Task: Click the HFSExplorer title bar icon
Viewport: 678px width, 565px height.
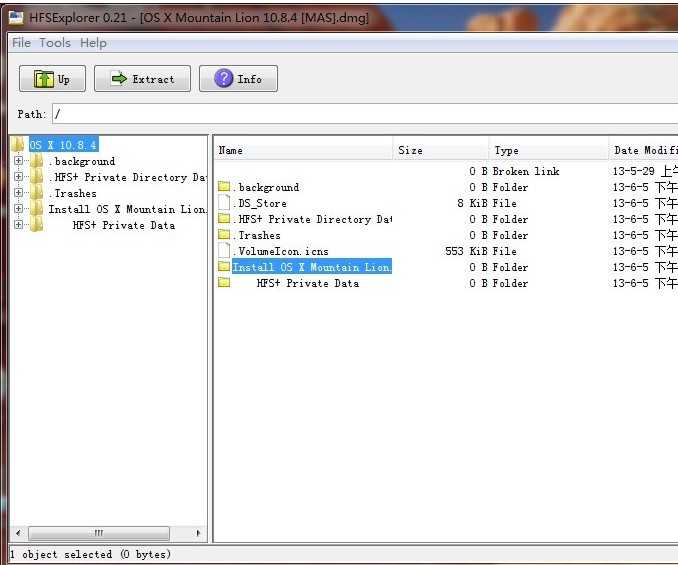Action: pyautogui.click(x=16, y=17)
